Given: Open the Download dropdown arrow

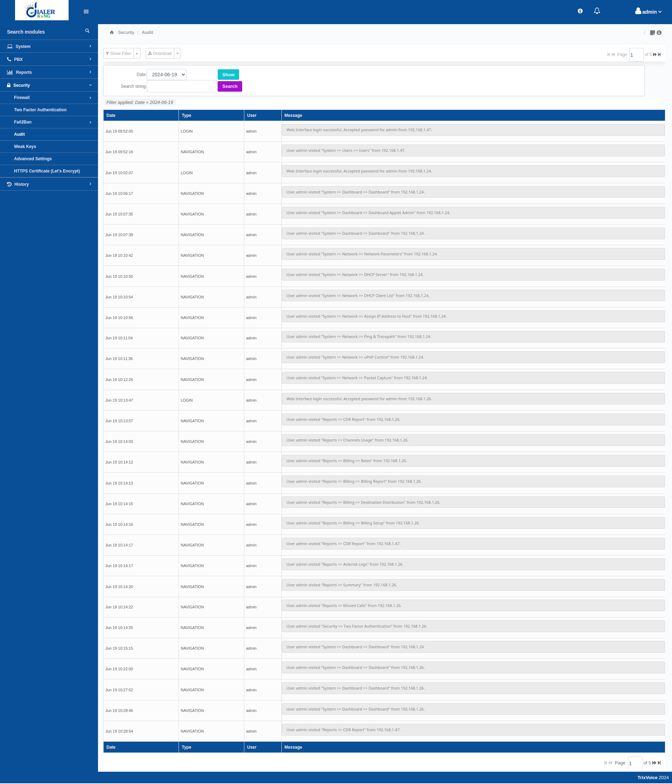Looking at the screenshot, I should (177, 54).
